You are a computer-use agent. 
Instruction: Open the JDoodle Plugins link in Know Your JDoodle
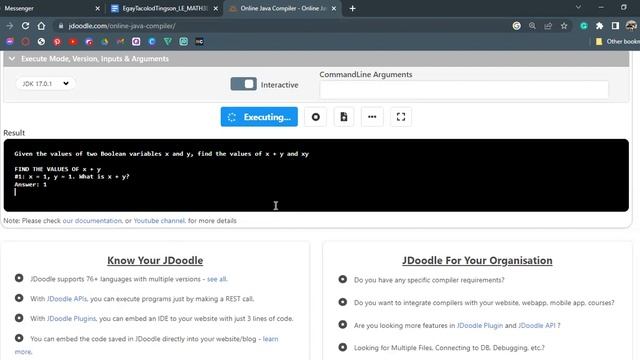pyautogui.click(x=71, y=318)
